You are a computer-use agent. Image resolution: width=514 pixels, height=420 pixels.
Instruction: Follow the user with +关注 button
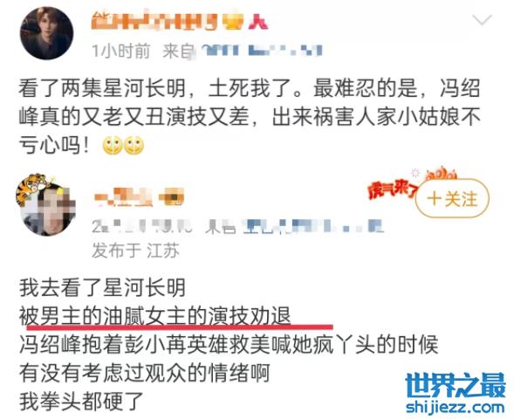[452, 198]
